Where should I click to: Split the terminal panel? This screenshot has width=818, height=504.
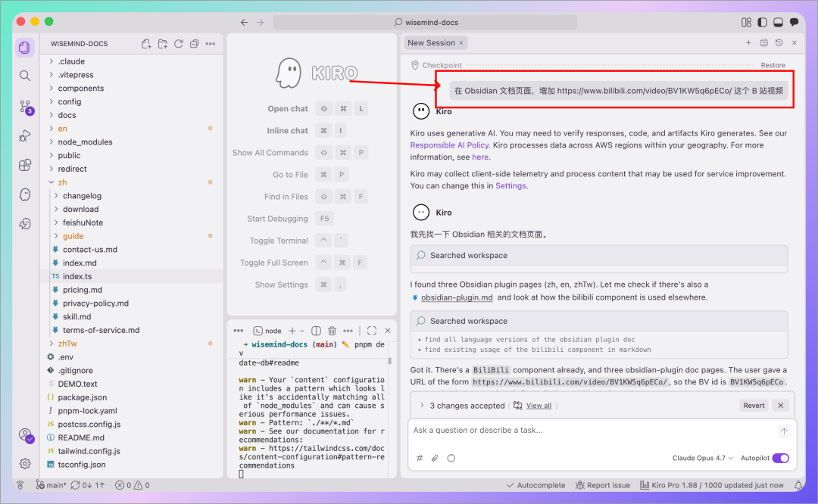[x=316, y=331]
